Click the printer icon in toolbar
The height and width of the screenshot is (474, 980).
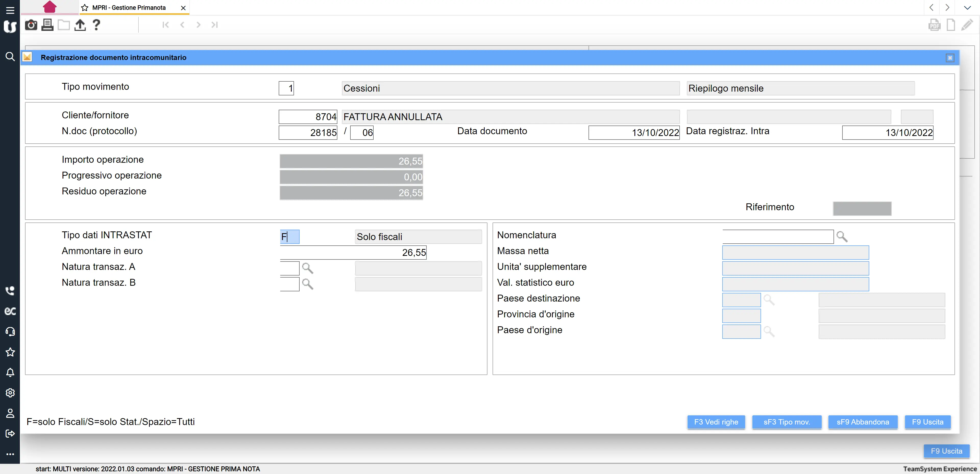(x=47, y=25)
